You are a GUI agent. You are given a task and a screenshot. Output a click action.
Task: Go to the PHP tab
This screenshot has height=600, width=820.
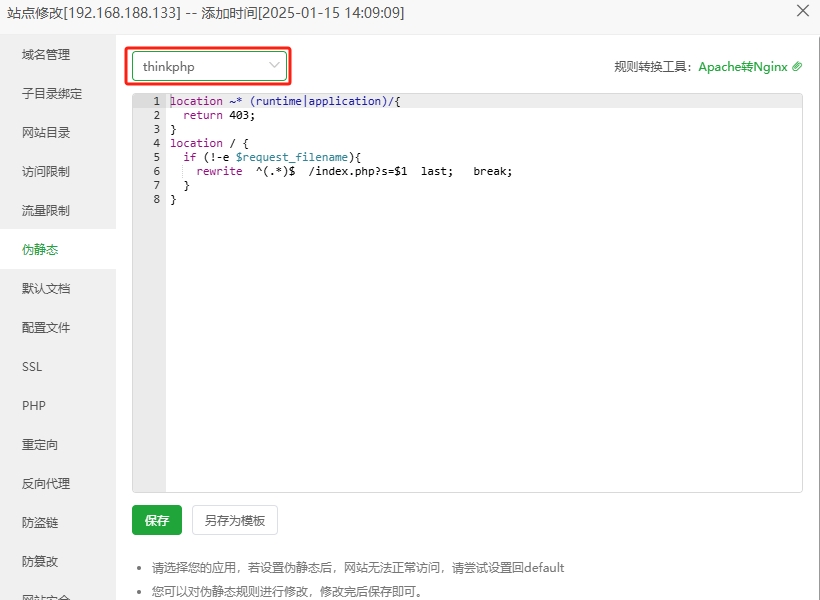coord(34,406)
